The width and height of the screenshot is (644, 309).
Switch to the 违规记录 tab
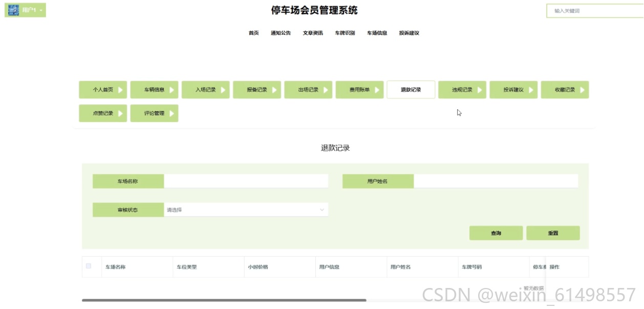pyautogui.click(x=462, y=90)
